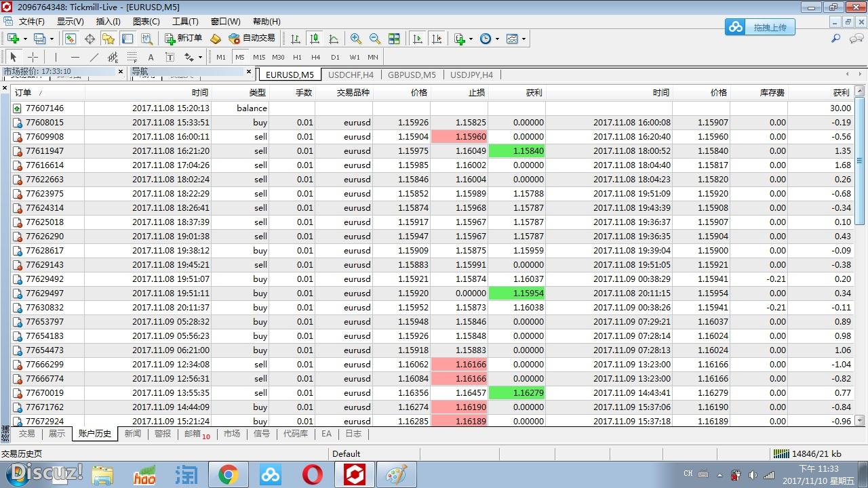Switch to the GBPUSD,M5 chart tab
The width and height of the screenshot is (868, 488).
[412, 75]
